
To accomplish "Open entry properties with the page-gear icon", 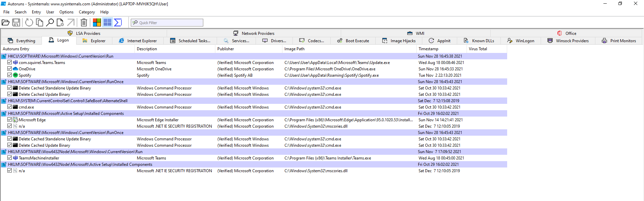I will [60, 22].
